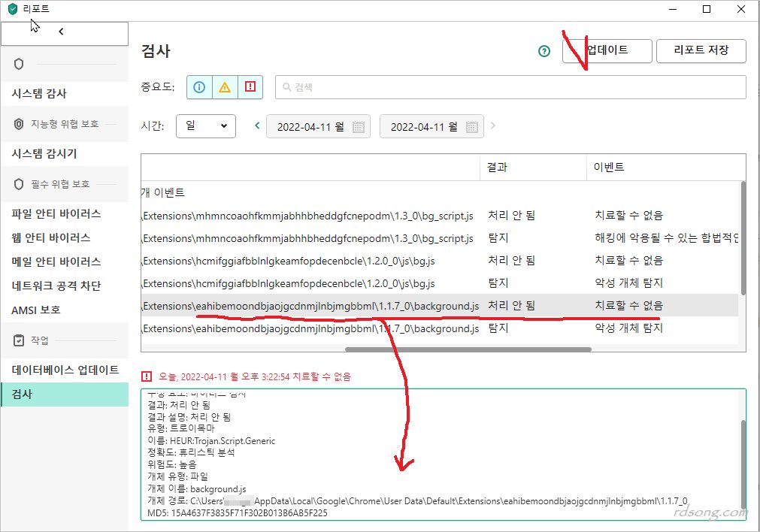Go to next date with right arrow
760x532 pixels.
[493, 125]
